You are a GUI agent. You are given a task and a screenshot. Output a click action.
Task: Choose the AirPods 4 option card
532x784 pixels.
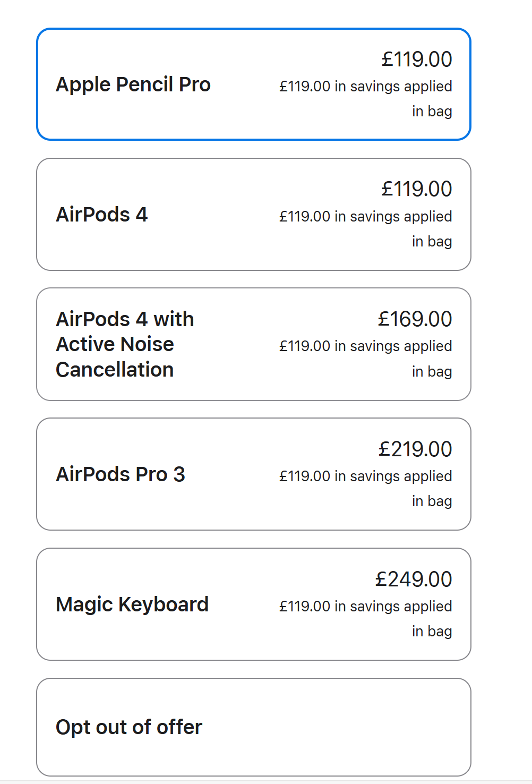click(253, 215)
